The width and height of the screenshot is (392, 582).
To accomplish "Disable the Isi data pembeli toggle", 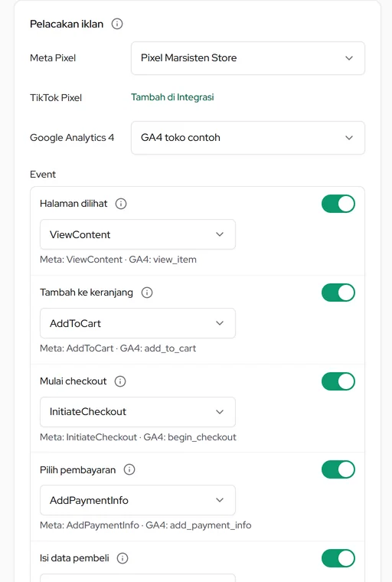I will 338,558.
